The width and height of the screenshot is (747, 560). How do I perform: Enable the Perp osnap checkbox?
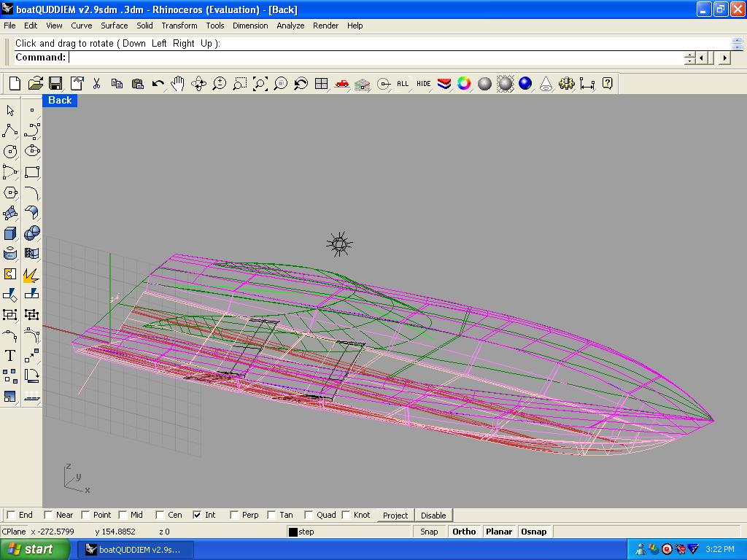(234, 515)
